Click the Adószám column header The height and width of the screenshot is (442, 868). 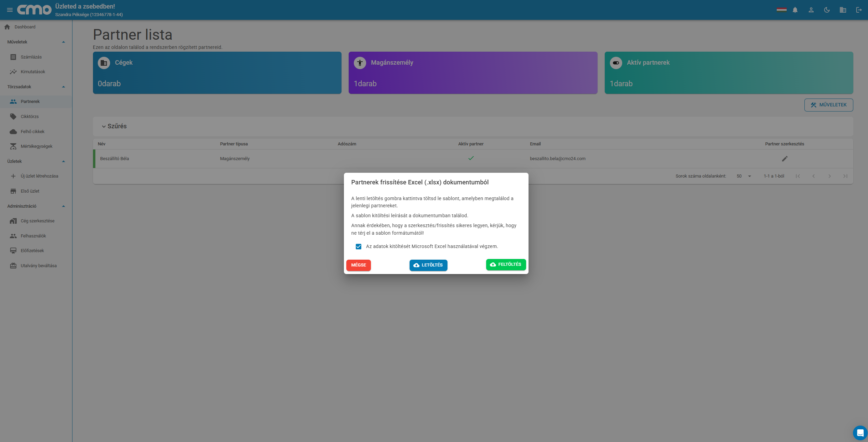[x=347, y=144]
